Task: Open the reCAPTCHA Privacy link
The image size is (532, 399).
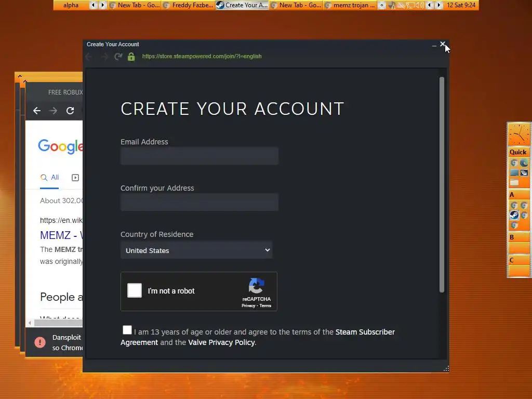Action: pyautogui.click(x=248, y=305)
